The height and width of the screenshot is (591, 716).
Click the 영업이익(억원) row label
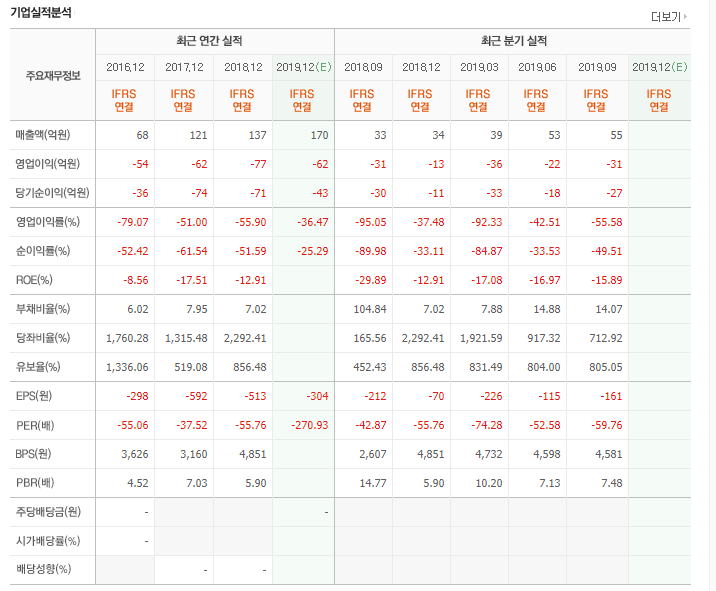click(x=47, y=164)
